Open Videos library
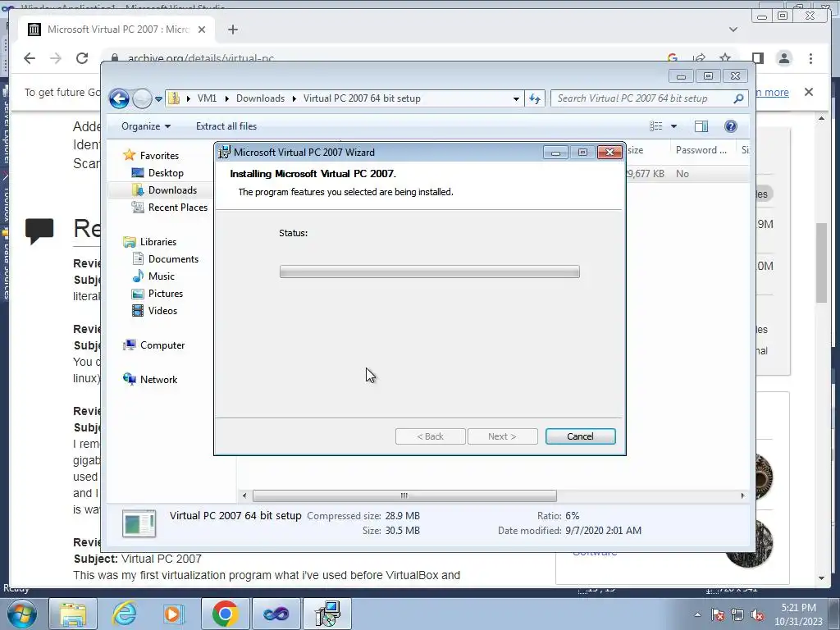The image size is (840, 630). click(162, 311)
